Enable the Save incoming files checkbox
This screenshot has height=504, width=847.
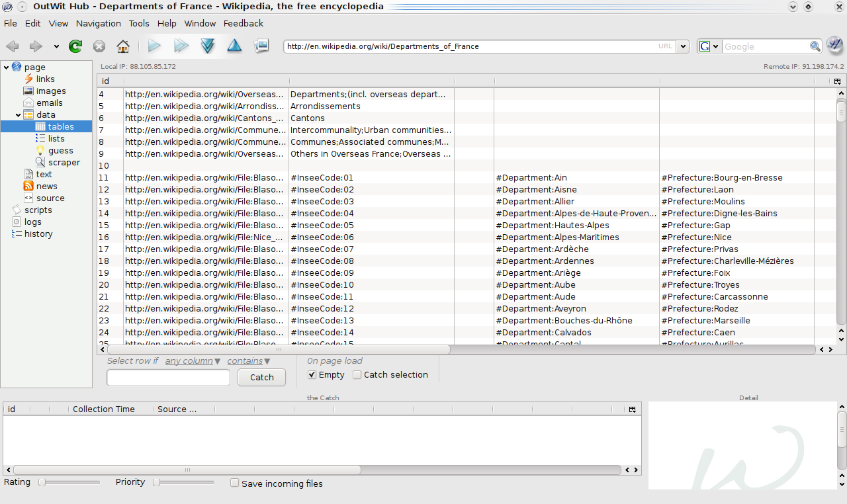[234, 483]
